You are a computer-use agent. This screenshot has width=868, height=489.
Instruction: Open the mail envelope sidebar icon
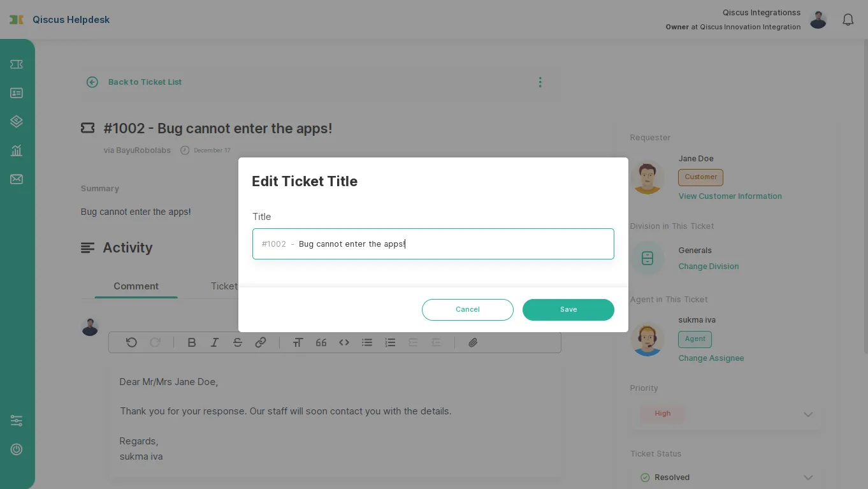[17, 179]
